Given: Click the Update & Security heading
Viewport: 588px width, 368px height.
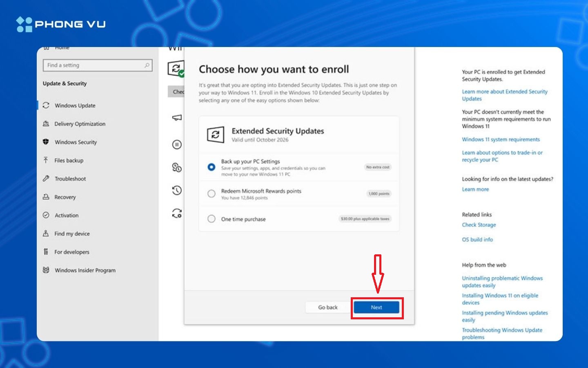Looking at the screenshot, I should point(65,83).
